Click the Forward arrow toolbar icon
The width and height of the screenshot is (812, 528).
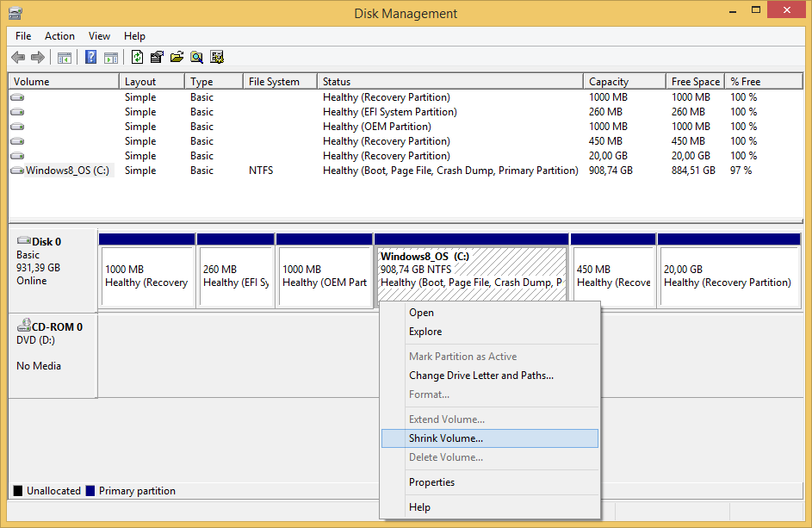click(38, 58)
